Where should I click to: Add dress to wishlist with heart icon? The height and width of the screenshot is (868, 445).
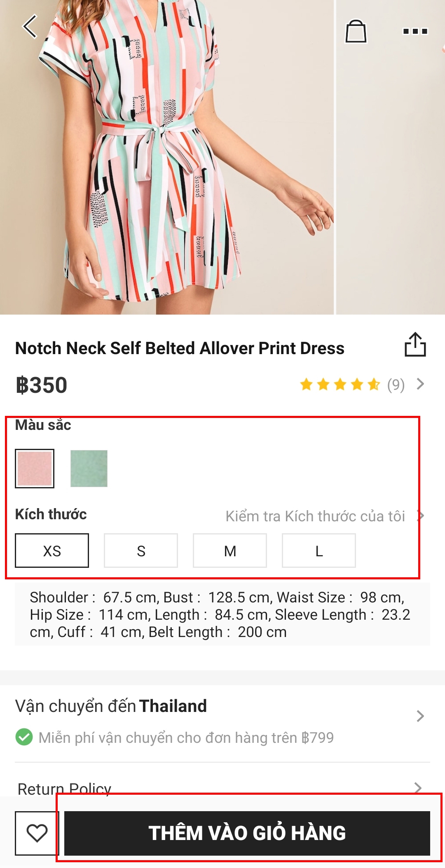coord(37,833)
